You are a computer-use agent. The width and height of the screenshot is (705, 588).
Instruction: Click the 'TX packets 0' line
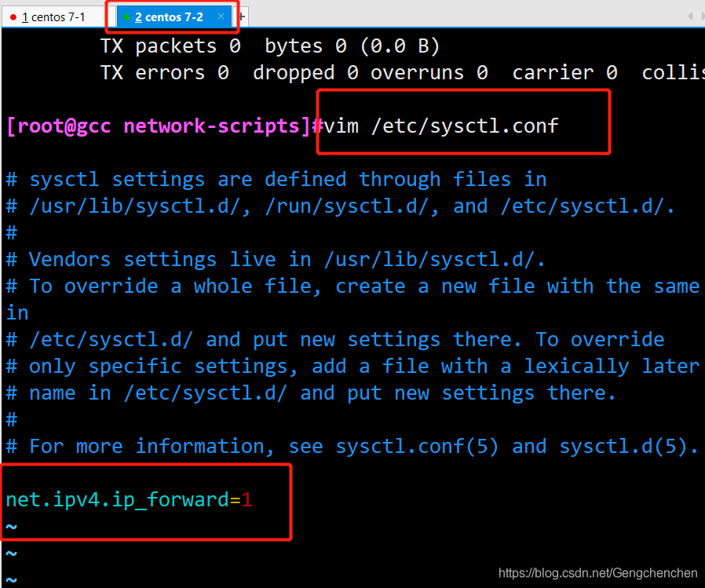pyautogui.click(x=269, y=46)
